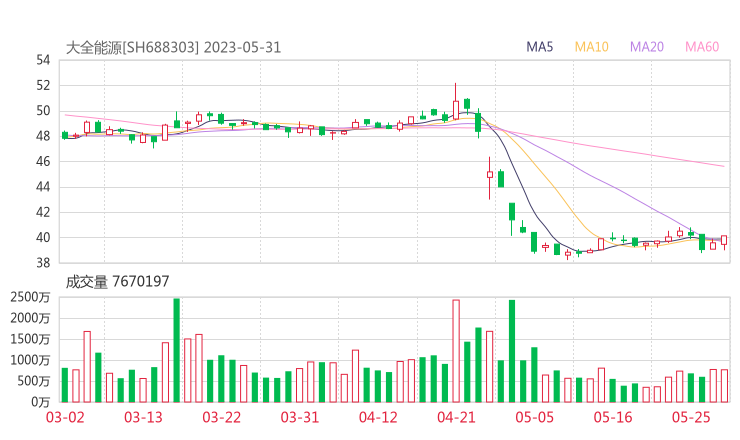Click the MA10 legend label
This screenshot has width=740, height=440.
591,47
